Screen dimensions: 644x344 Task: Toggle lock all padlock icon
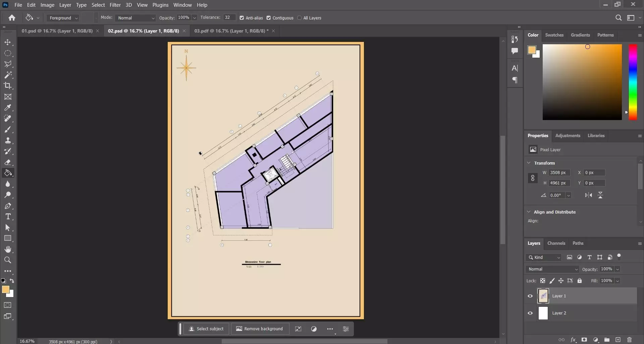pyautogui.click(x=580, y=281)
